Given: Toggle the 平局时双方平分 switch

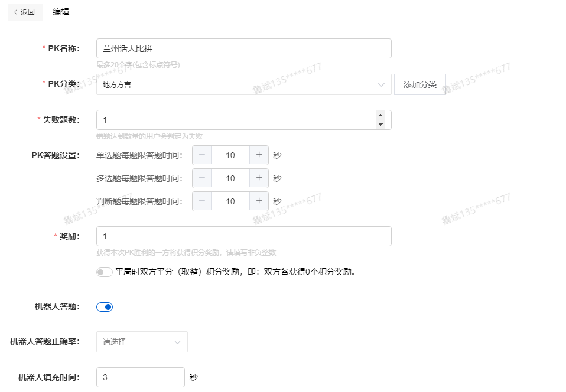Looking at the screenshot, I should tap(104, 272).
